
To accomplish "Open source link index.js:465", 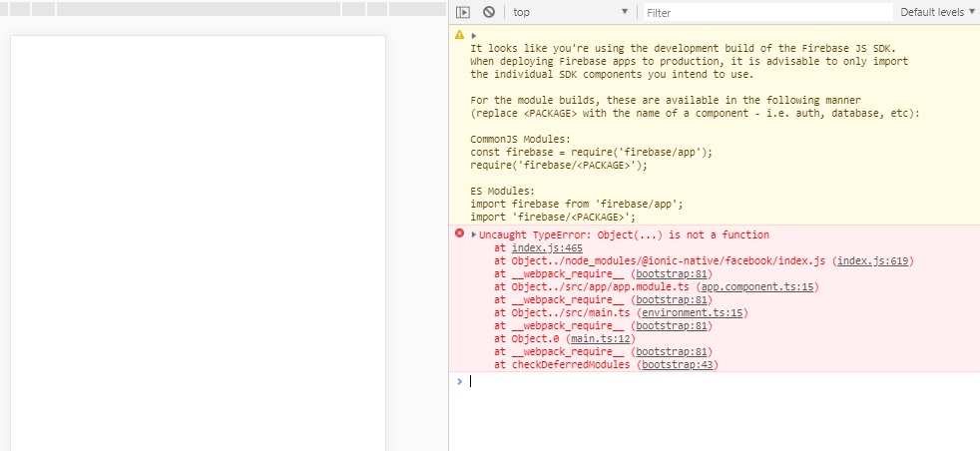I will (x=547, y=248).
